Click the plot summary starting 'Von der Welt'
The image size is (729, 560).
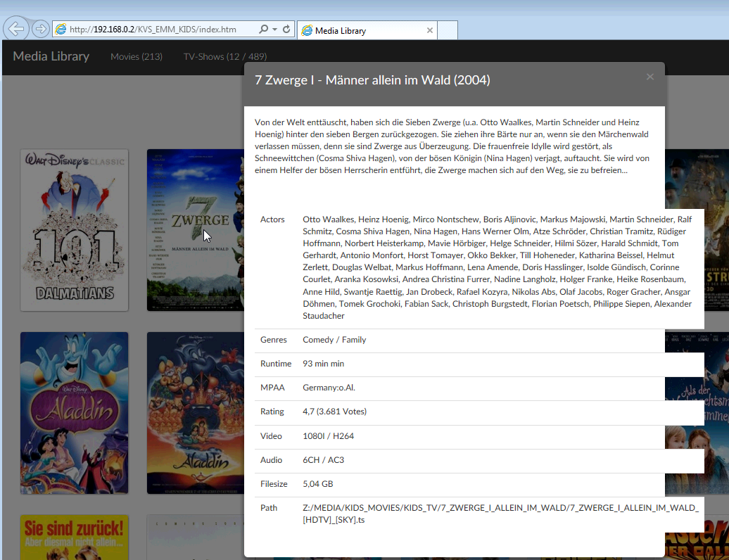pos(452,146)
